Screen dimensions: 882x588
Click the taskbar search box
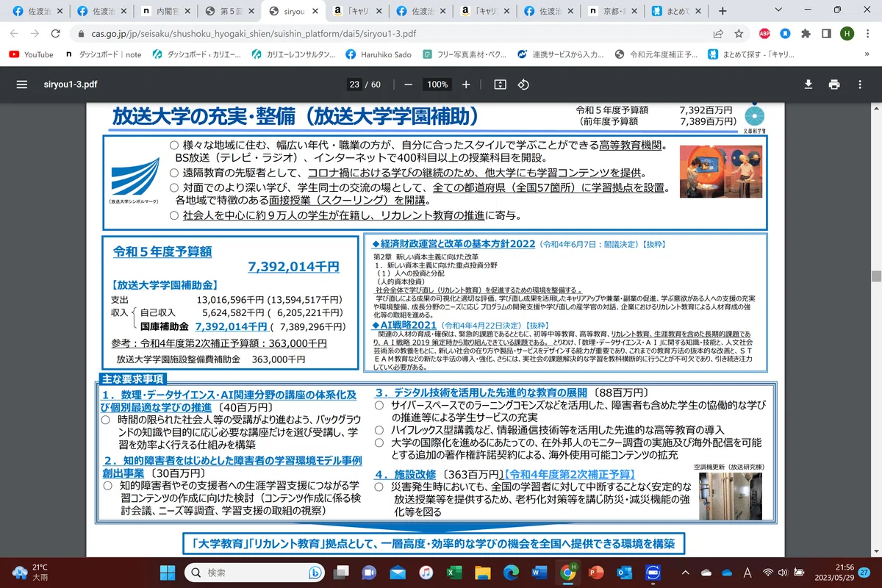pyautogui.click(x=255, y=573)
